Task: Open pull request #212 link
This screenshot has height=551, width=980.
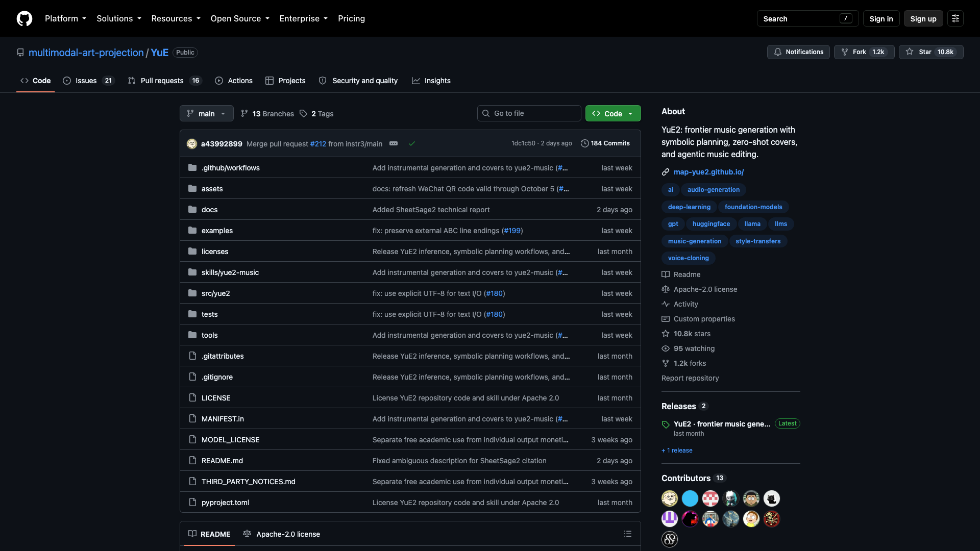Action: tap(318, 144)
